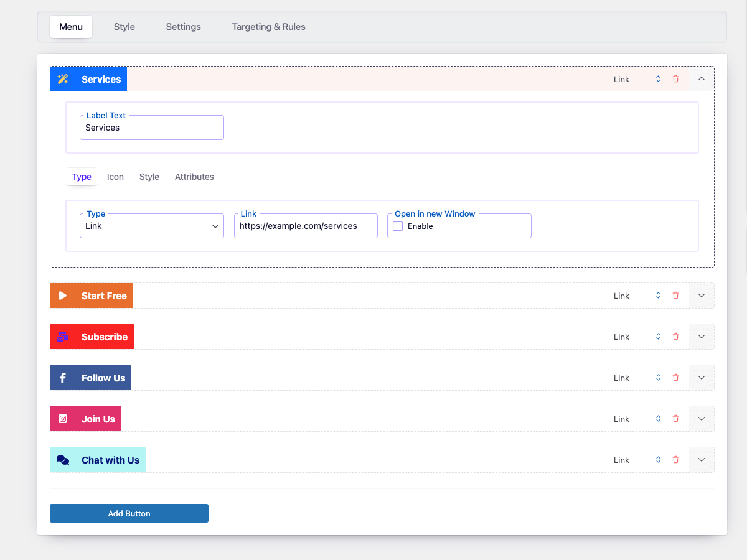Screen dimensions: 747x560
Task: Click the Facebook icon on Follow Us
Action: click(x=63, y=378)
